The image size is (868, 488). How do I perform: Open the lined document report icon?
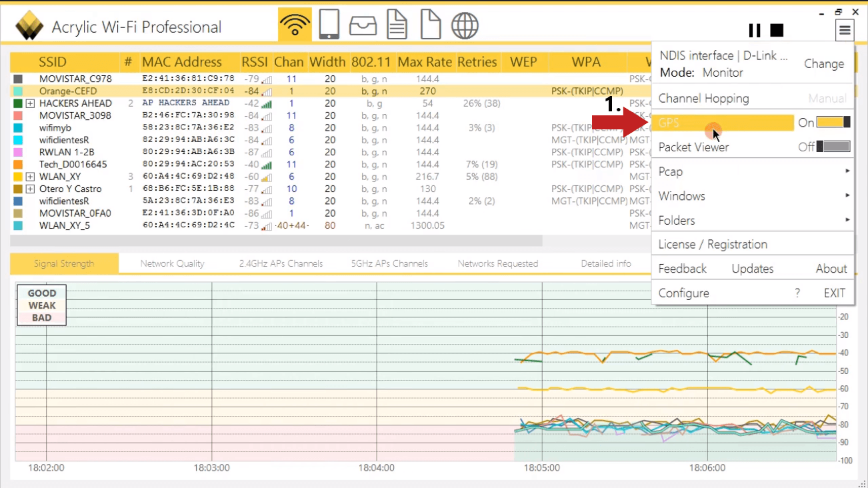(x=397, y=25)
